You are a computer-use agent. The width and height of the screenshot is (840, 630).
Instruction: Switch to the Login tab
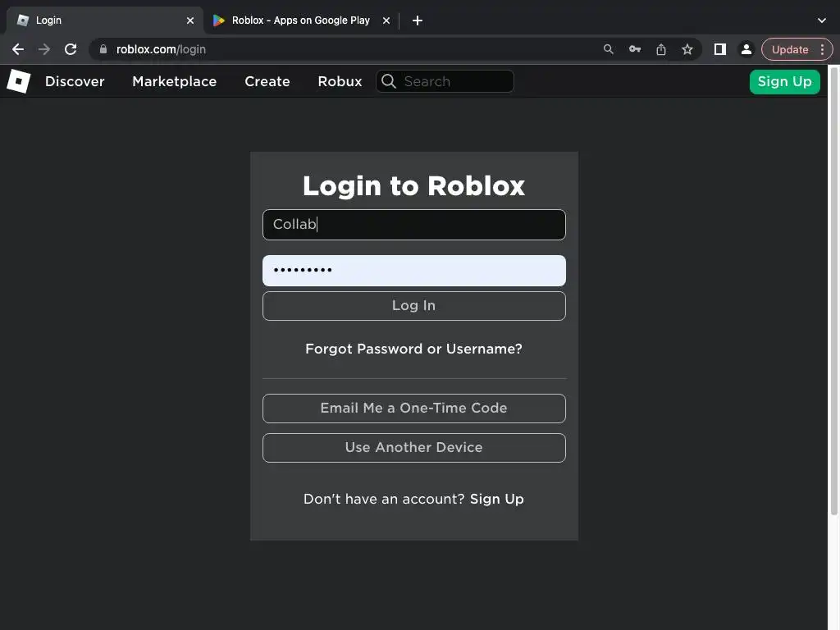105,21
